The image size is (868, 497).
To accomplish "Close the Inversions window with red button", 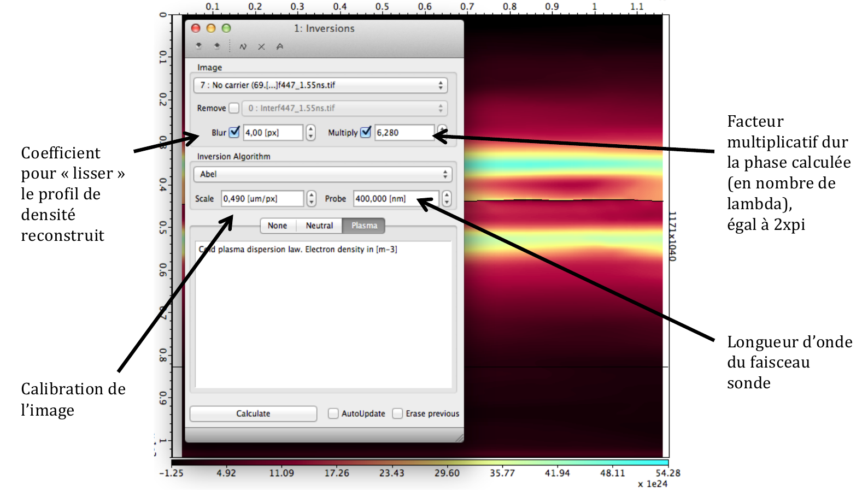I will point(196,28).
